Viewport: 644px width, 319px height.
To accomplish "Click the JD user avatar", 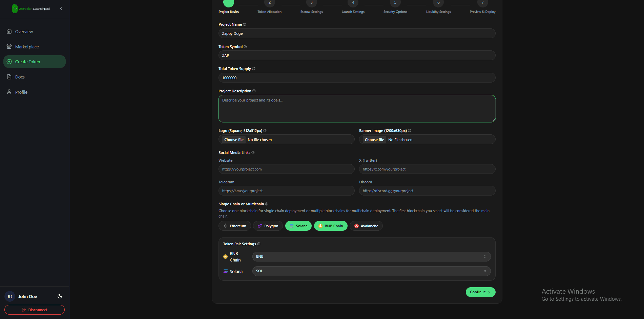I will click(10, 296).
